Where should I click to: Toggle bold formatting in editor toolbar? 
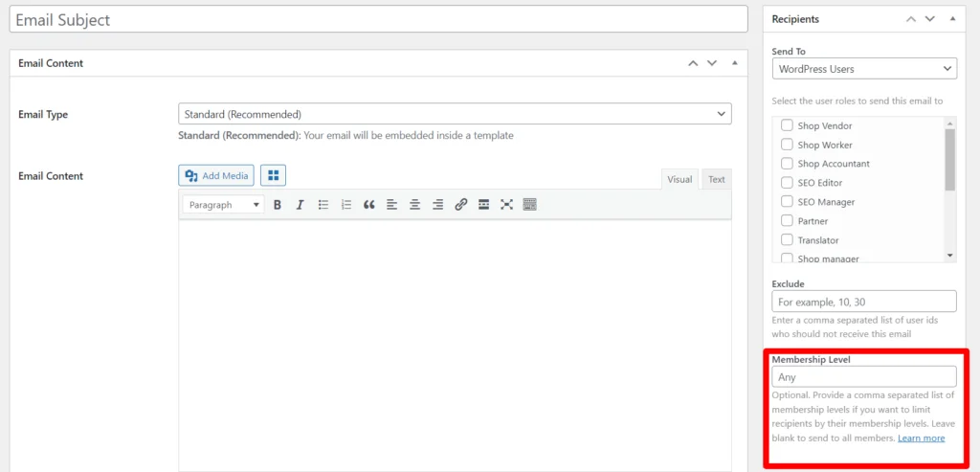278,205
